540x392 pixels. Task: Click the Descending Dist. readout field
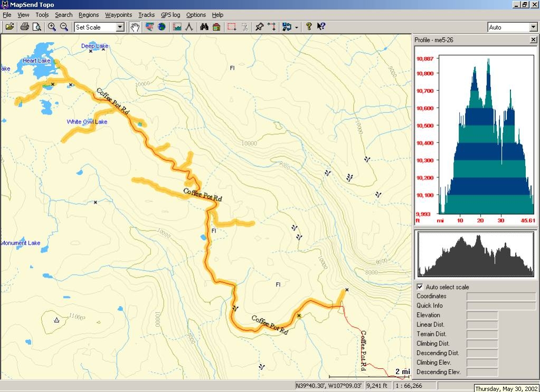482,353
